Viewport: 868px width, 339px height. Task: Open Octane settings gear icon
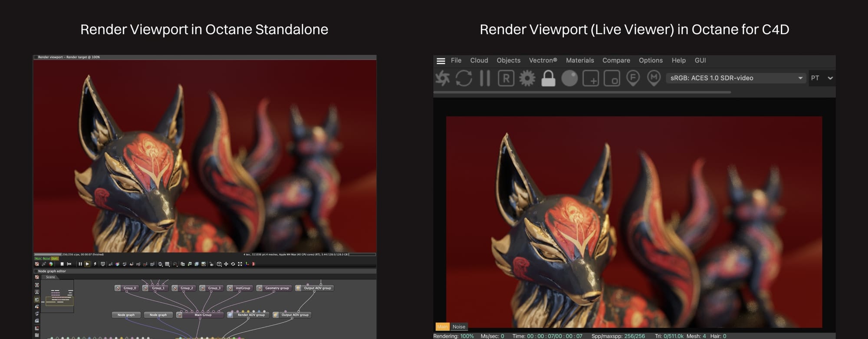point(527,78)
